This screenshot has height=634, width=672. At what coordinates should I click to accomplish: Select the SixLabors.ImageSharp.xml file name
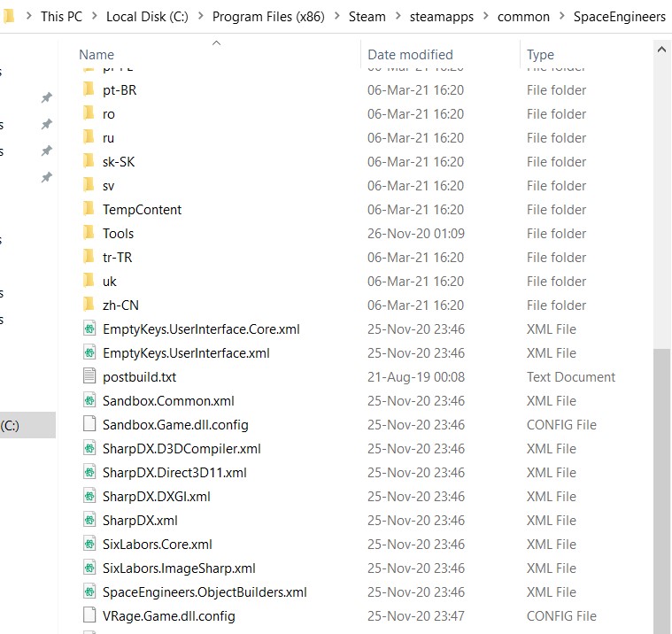[x=179, y=568]
